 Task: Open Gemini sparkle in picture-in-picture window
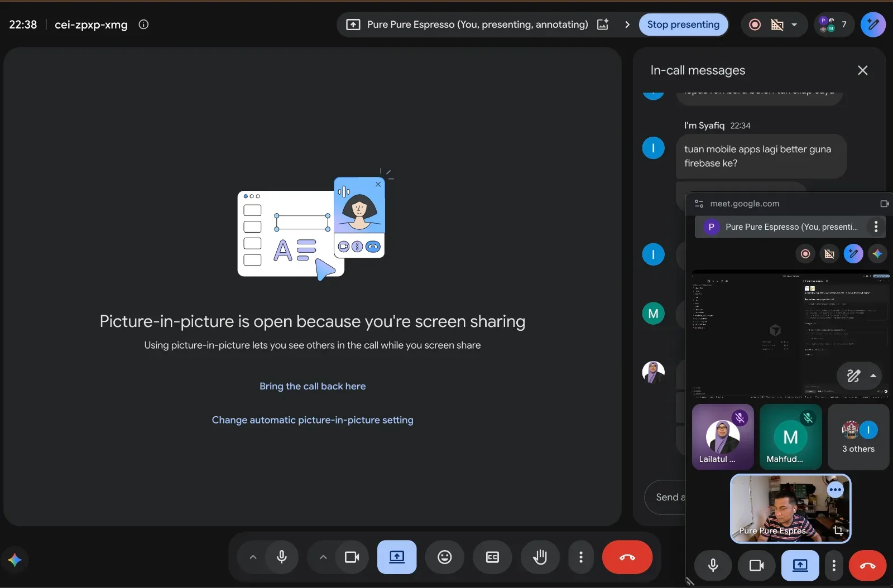click(877, 254)
